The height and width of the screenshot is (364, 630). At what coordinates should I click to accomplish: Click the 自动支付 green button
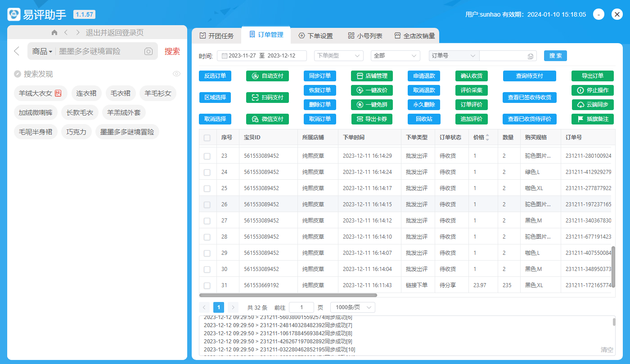click(267, 76)
